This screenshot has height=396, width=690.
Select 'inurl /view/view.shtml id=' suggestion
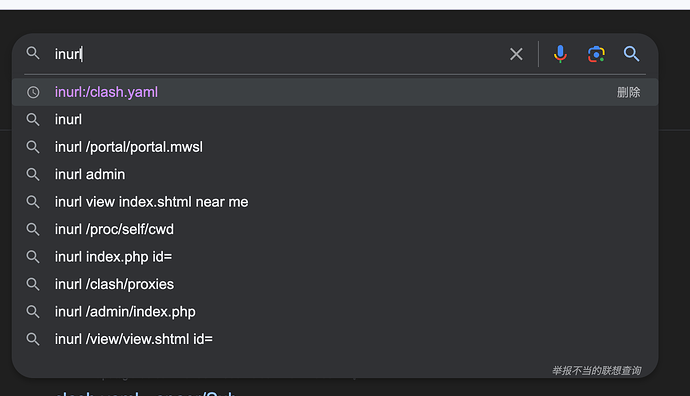(335, 339)
